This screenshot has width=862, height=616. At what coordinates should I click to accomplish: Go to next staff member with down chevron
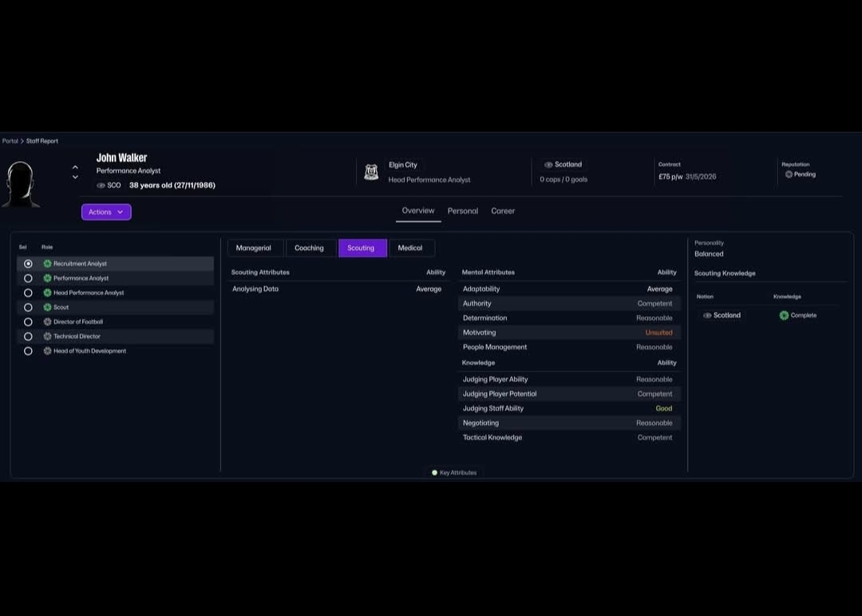(x=75, y=177)
